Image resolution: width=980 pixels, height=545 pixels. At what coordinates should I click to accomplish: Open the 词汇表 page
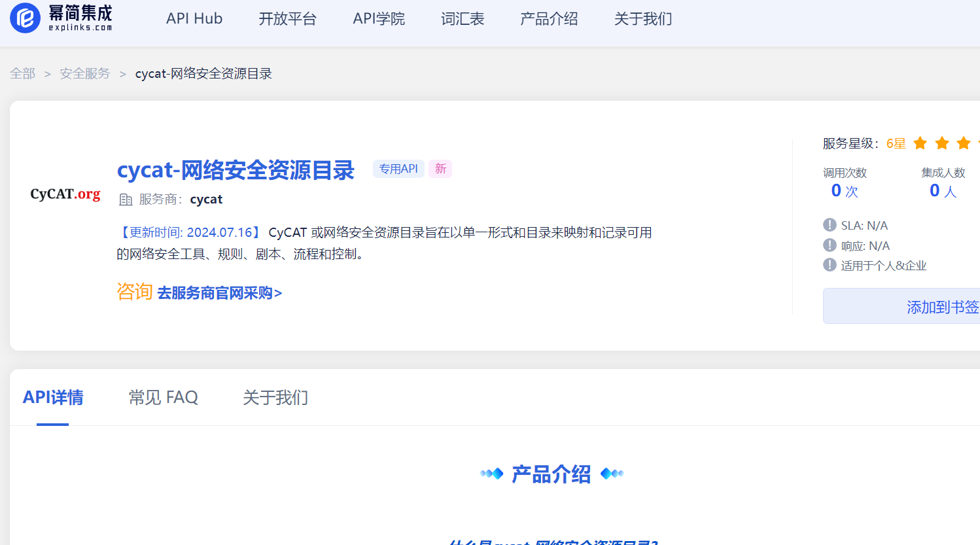(463, 19)
